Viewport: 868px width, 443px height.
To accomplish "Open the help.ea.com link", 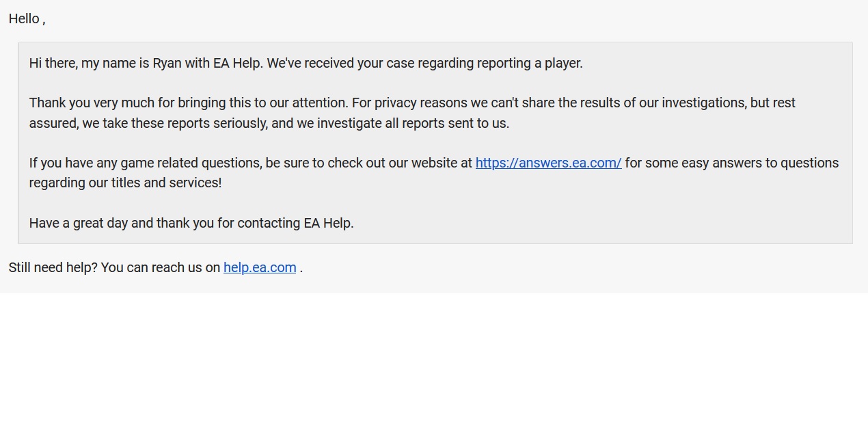I will [260, 267].
